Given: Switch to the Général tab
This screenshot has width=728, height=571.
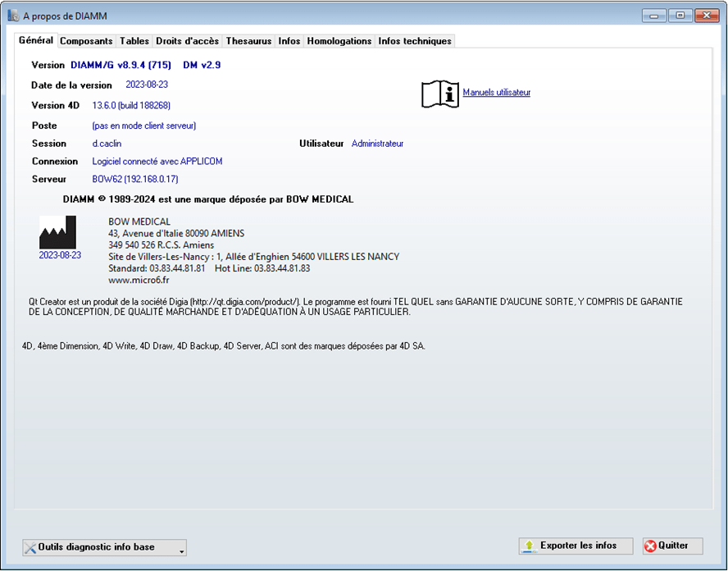Looking at the screenshot, I should [36, 40].
